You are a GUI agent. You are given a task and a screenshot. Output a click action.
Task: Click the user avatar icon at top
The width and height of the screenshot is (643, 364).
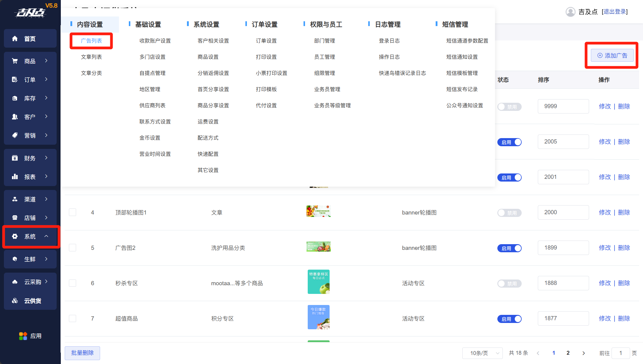[x=570, y=12]
